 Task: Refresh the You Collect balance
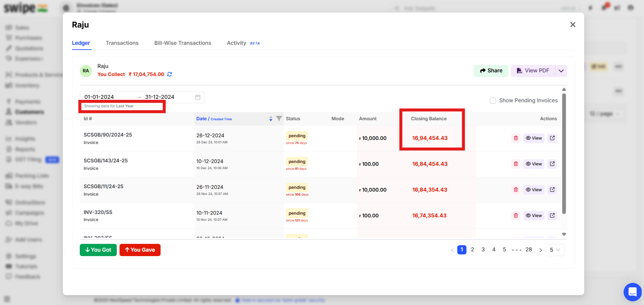[x=169, y=74]
